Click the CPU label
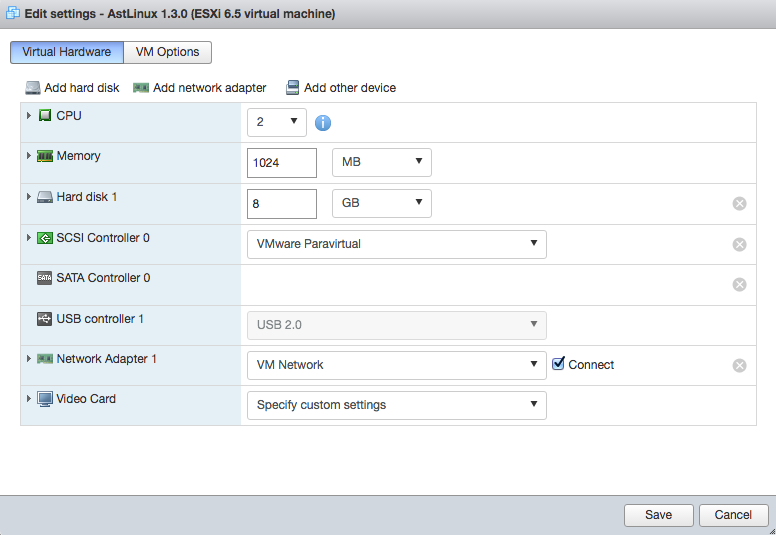 click(x=69, y=116)
